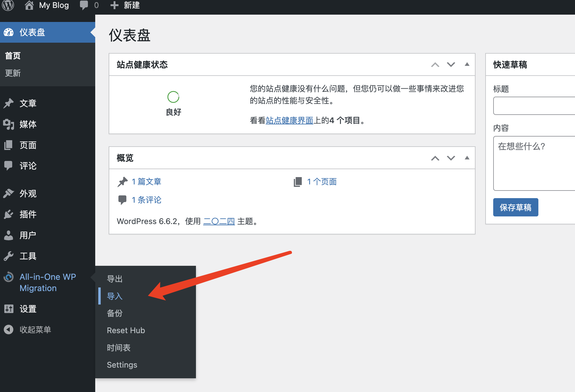Move 概览 panel up
The image size is (575, 392).
[435, 158]
